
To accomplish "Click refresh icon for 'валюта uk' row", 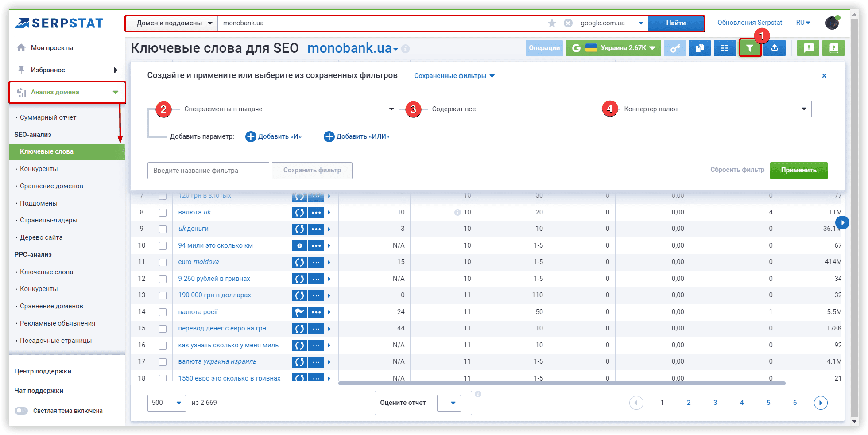I will click(299, 213).
